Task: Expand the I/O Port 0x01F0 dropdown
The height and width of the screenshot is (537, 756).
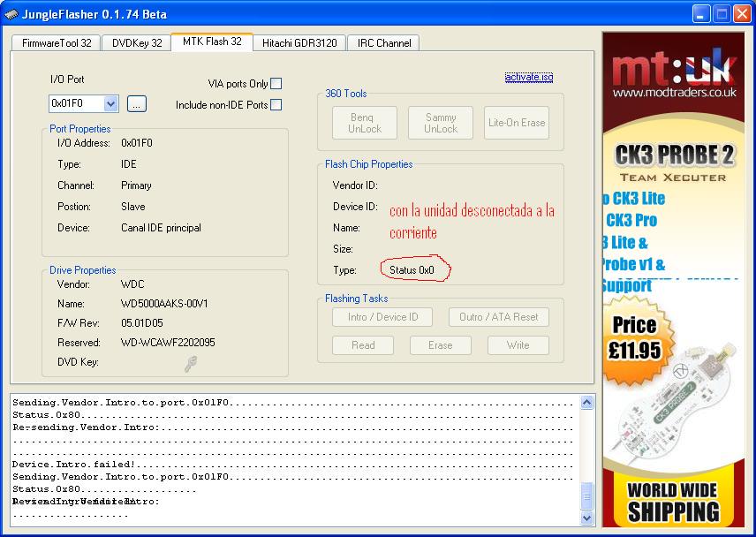Action: click(x=111, y=103)
